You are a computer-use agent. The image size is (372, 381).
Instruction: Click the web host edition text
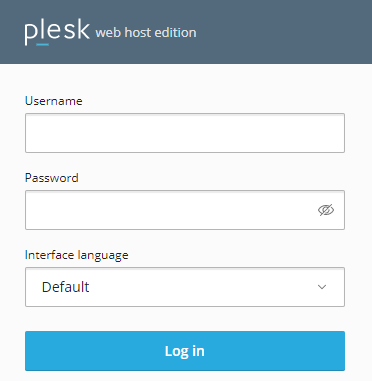pyautogui.click(x=146, y=33)
